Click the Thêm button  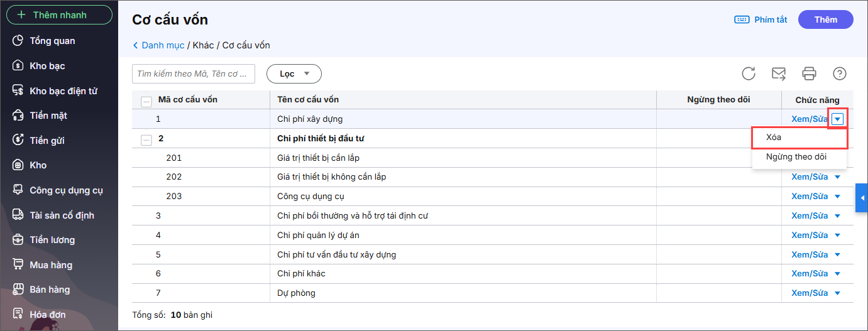pyautogui.click(x=825, y=19)
